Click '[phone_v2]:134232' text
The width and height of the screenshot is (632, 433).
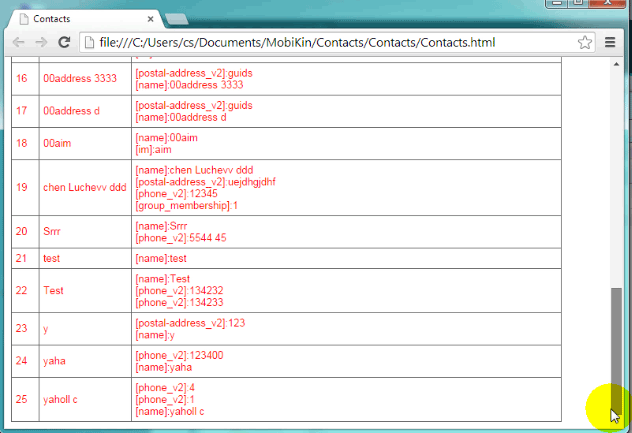click(179, 291)
